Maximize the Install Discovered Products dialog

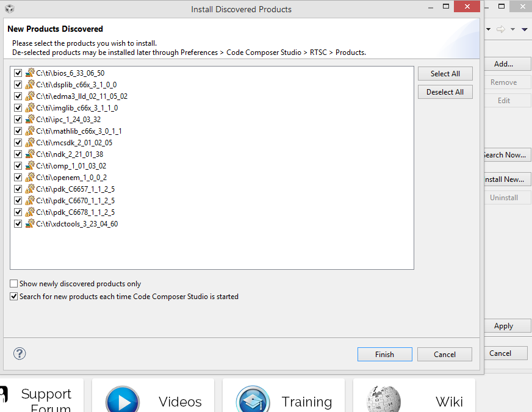[446, 7]
